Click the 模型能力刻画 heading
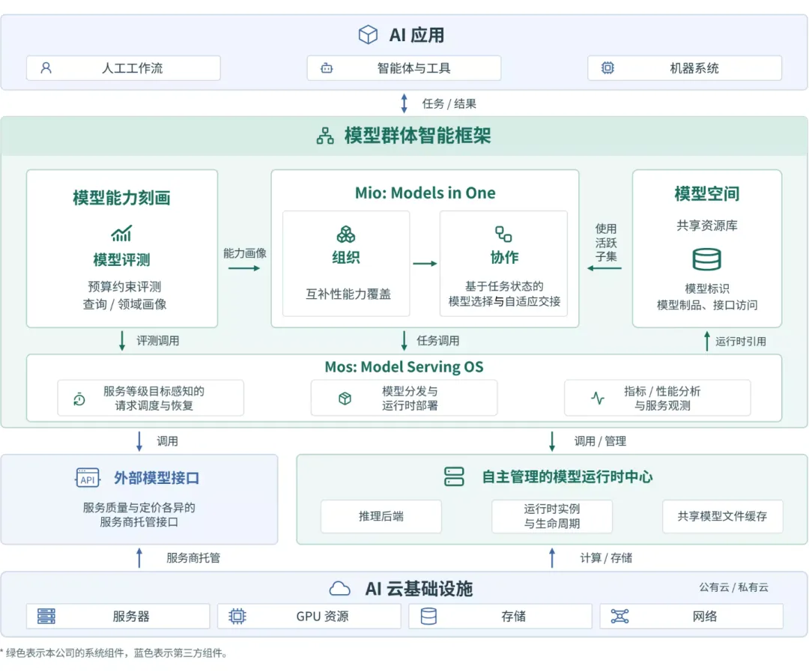The width and height of the screenshot is (809, 672). coord(122,198)
